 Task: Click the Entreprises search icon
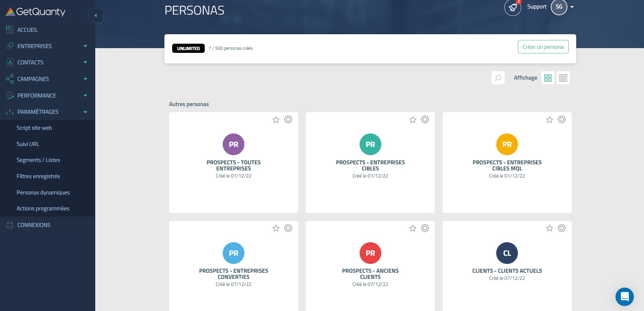pos(10,46)
